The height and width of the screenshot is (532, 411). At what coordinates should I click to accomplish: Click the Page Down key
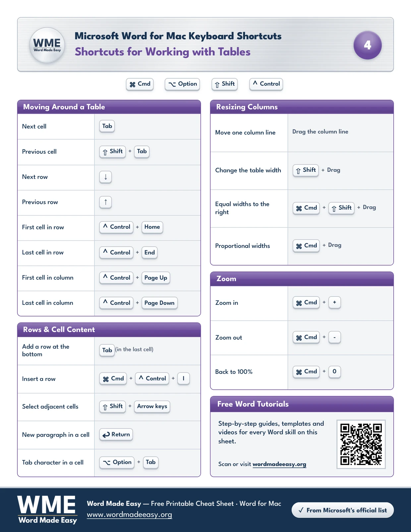pos(159,303)
